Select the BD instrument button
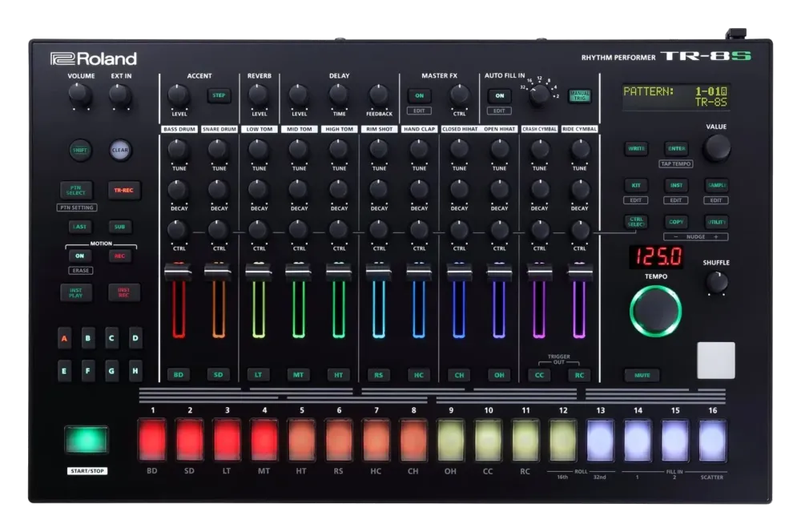 (179, 375)
